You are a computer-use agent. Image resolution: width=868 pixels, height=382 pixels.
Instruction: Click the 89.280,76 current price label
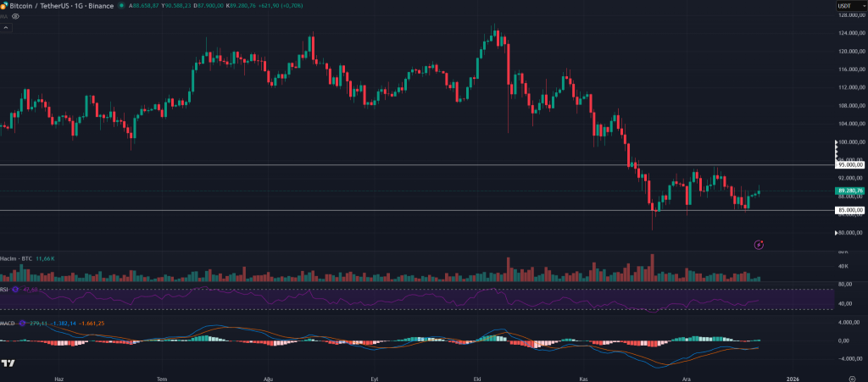[851, 191]
